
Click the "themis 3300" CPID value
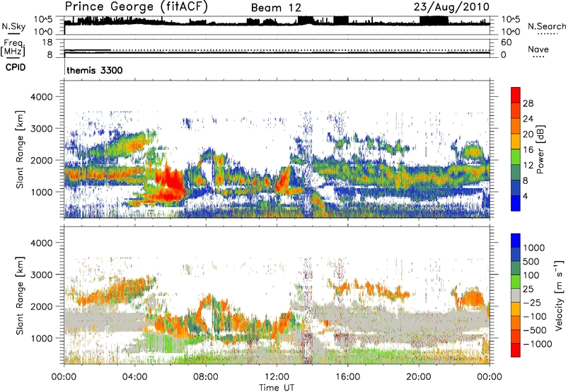tap(95, 70)
